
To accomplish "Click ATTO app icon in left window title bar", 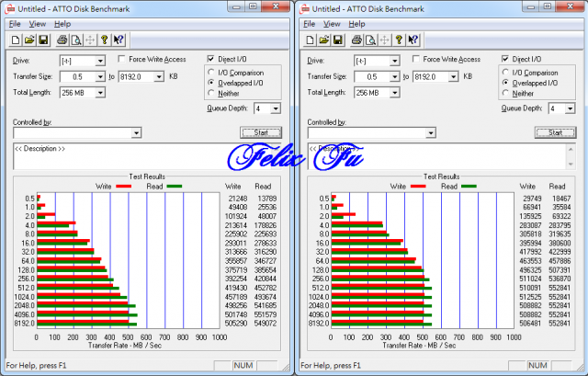I will (x=9, y=8).
